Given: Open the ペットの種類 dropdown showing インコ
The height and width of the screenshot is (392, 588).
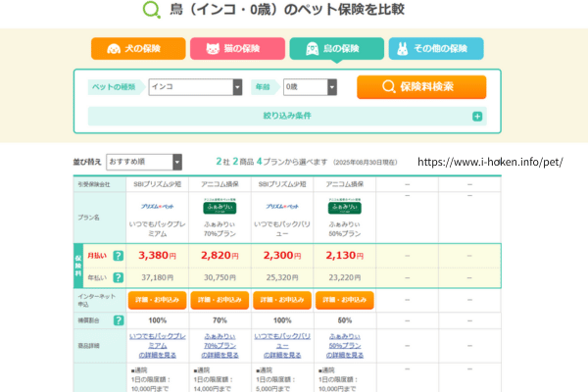Looking at the screenshot, I should tap(195, 87).
